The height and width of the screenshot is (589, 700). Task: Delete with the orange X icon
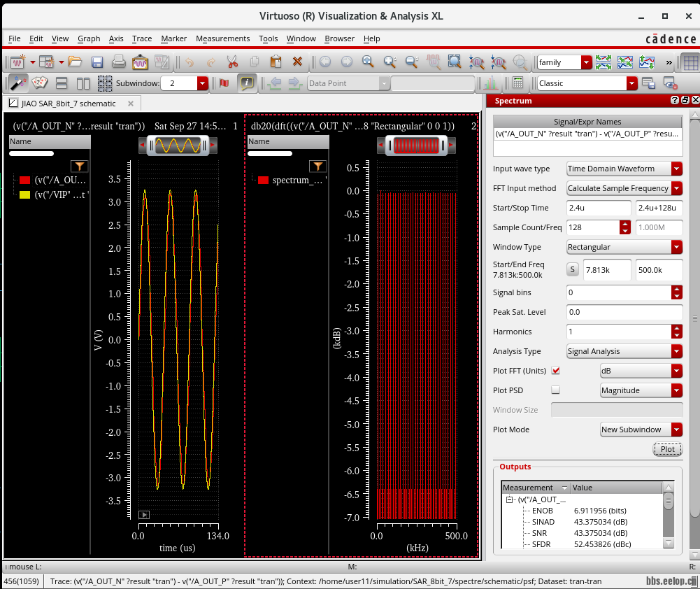[x=297, y=62]
